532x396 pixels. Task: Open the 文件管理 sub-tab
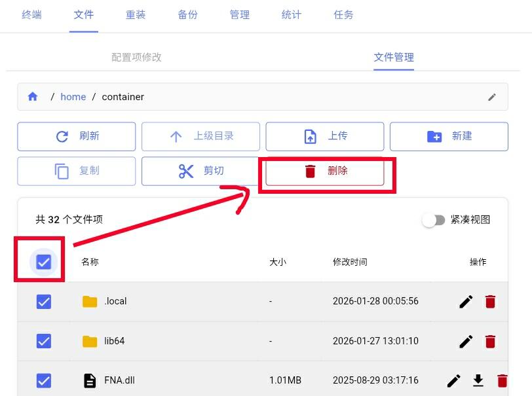point(394,58)
